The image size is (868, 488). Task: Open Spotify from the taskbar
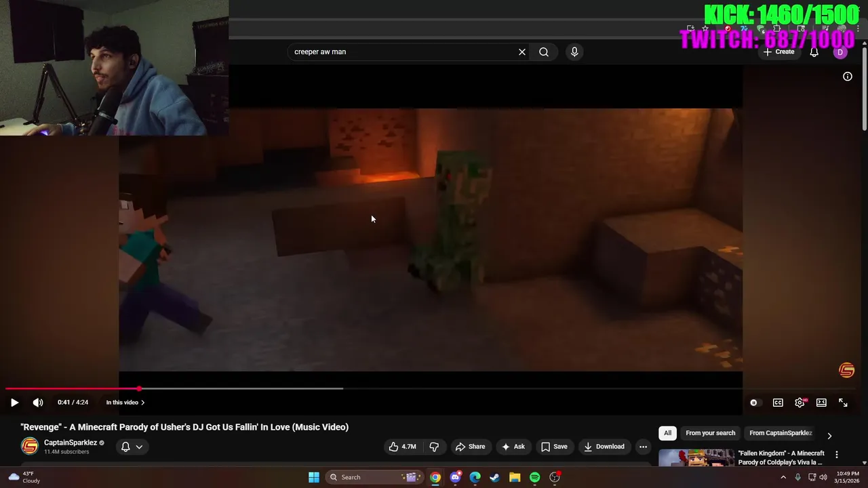coord(535,477)
